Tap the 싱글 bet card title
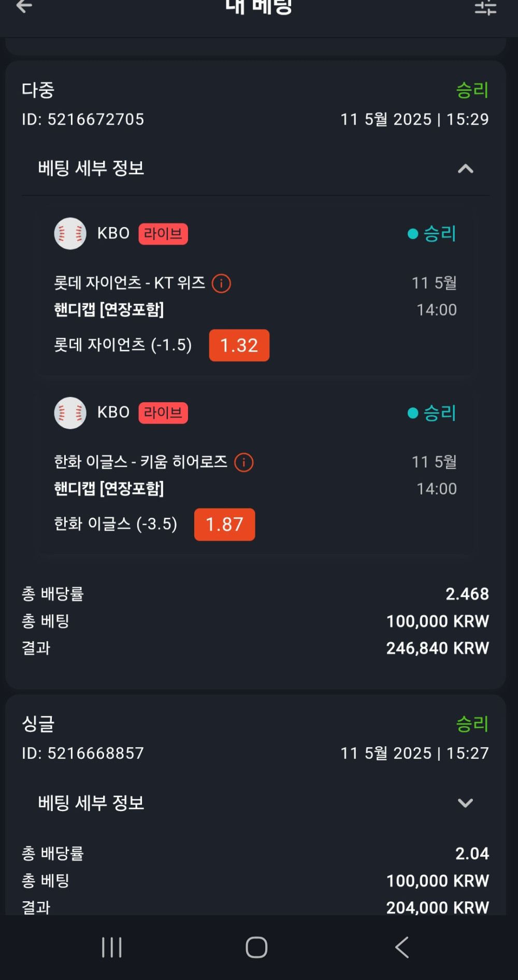 [x=38, y=724]
